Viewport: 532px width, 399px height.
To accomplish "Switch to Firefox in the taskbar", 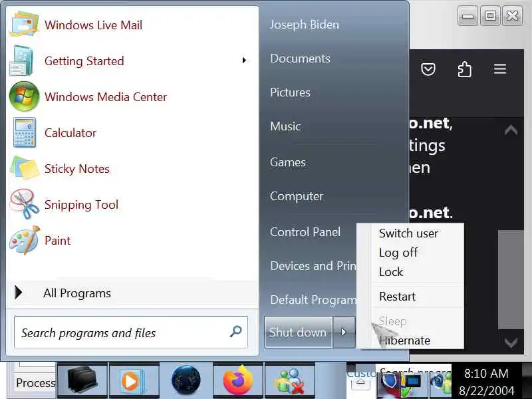I will tap(238, 380).
